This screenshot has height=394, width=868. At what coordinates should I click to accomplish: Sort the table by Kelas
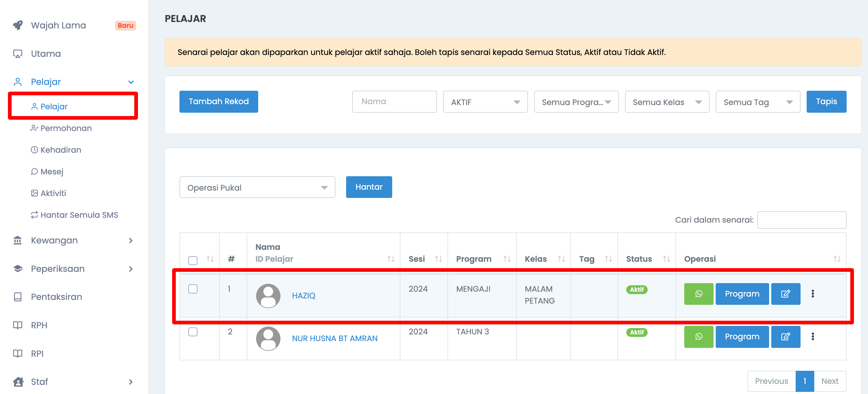[x=561, y=259]
